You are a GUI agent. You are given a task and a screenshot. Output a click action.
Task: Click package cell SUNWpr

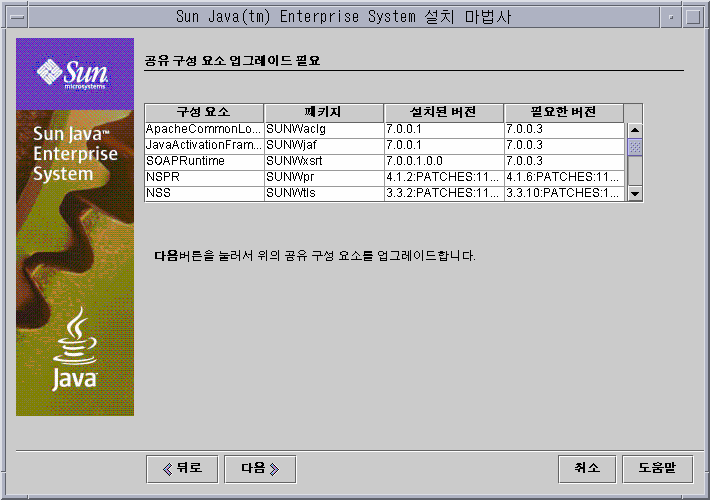324,178
